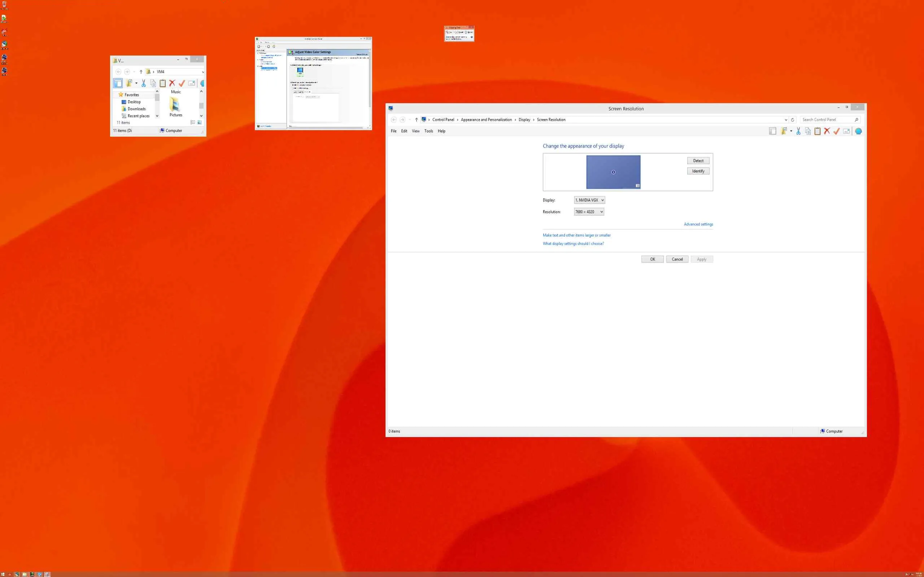Click the email envelope icon in Screen Resolution toolbar
Screen dimensions: 924x577
pyautogui.click(x=846, y=131)
